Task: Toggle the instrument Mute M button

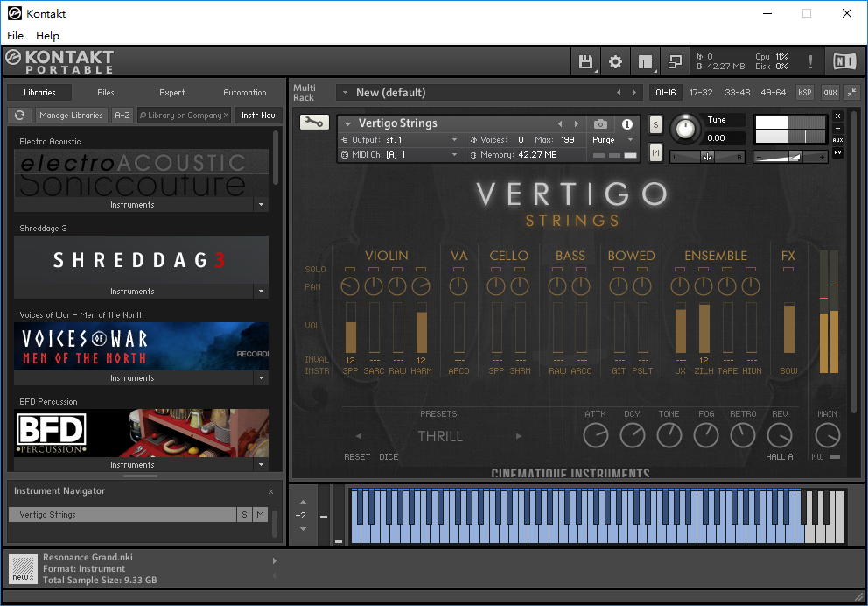Action: [655, 152]
